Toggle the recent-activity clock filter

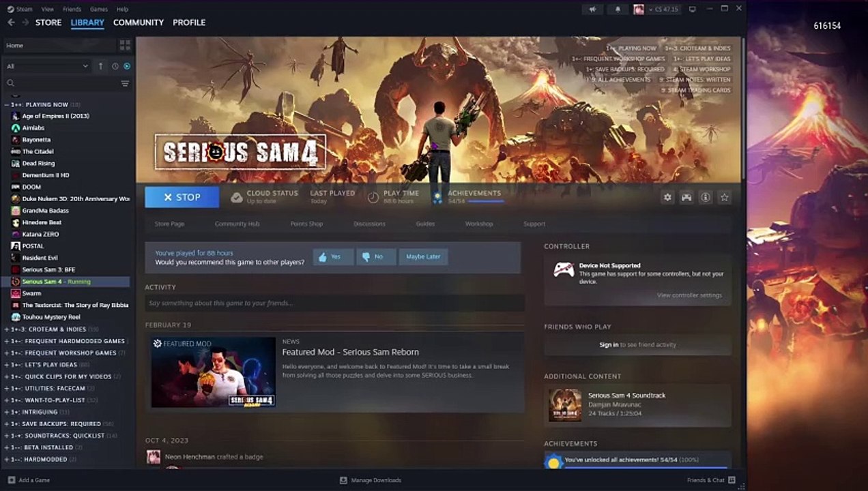pyautogui.click(x=115, y=66)
